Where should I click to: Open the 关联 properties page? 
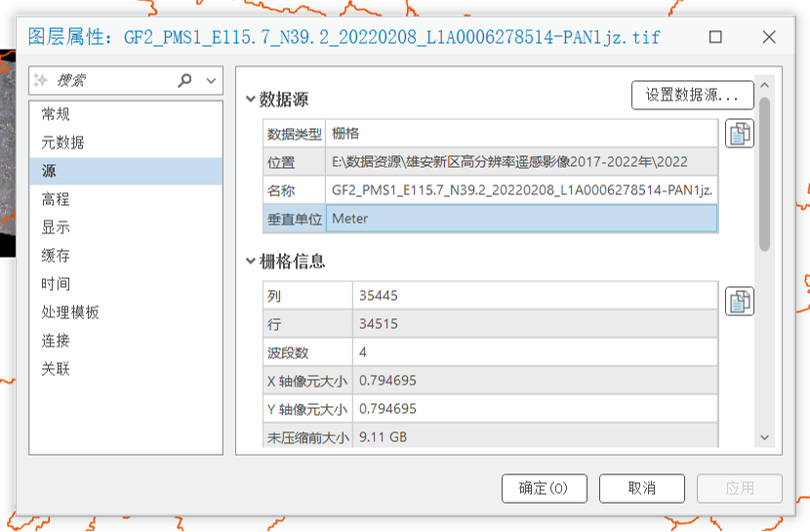pos(126,369)
